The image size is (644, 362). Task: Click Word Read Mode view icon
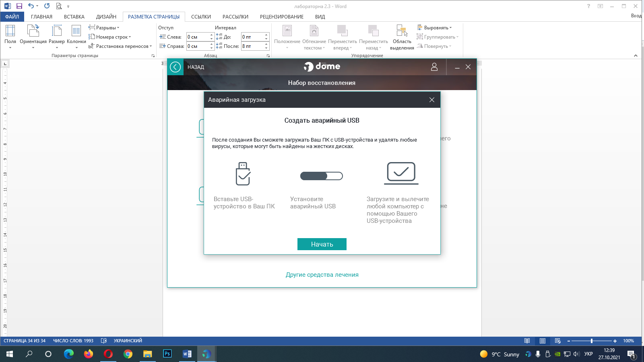[527, 341]
